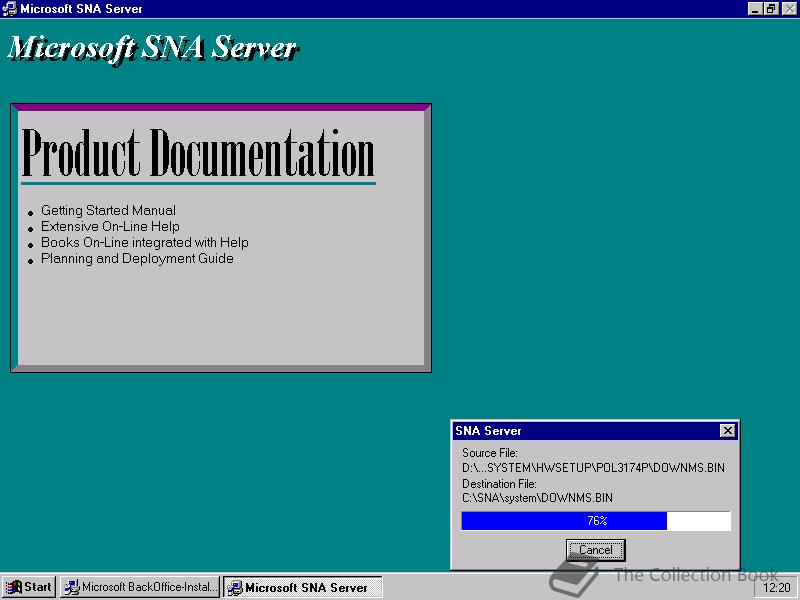Click destination path C:\SNA\system\DOWNMS.BIN
This screenshot has height=600, width=800.
coord(537,498)
